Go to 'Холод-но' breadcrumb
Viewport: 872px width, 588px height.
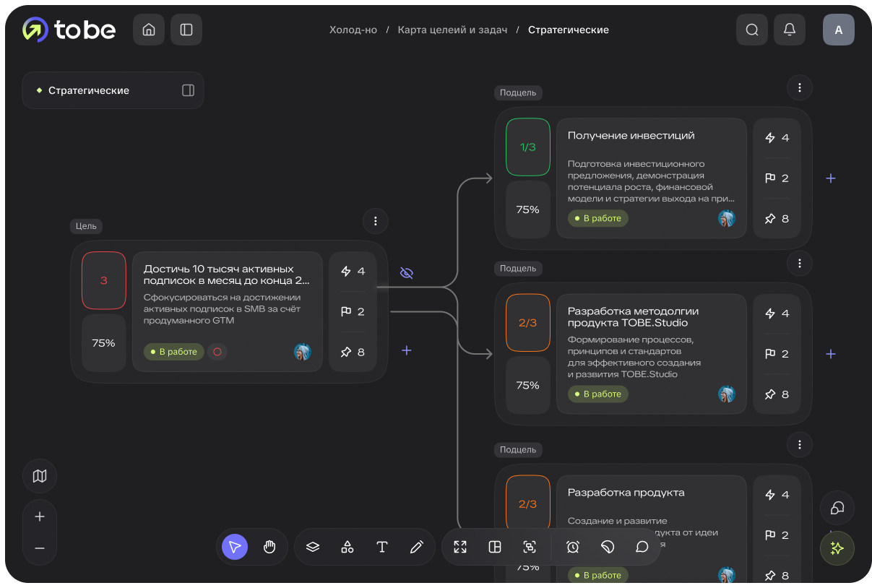353,30
